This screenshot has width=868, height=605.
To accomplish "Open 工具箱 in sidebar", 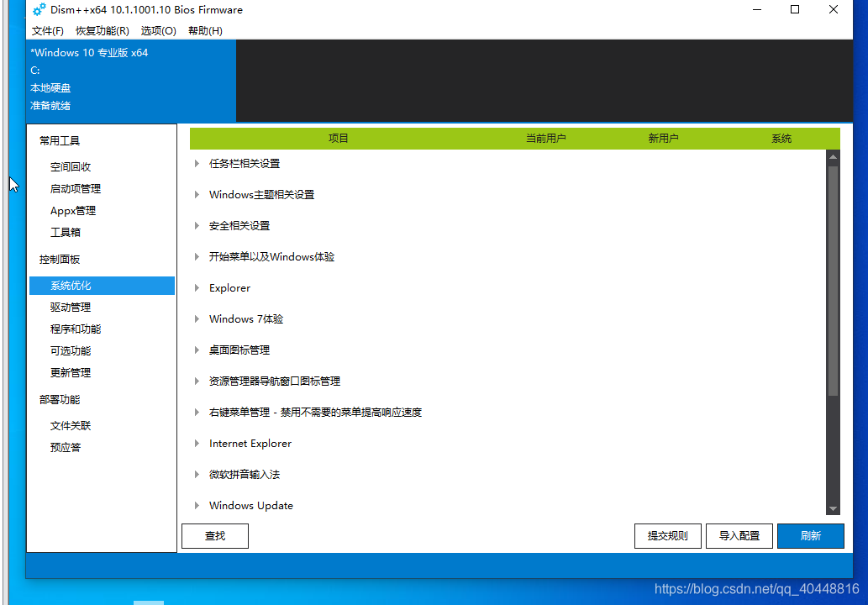I will pyautogui.click(x=66, y=233).
